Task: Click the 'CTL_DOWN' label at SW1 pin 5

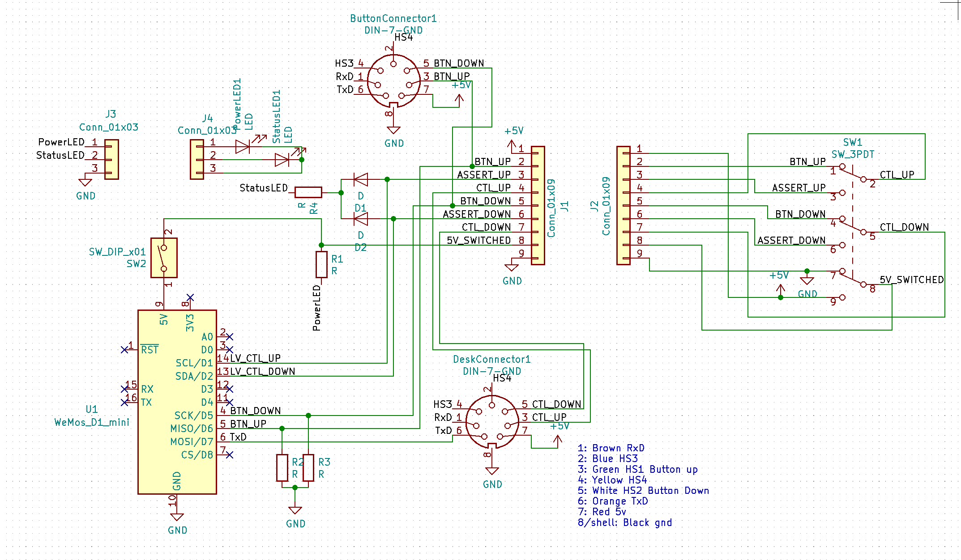Action: click(905, 227)
